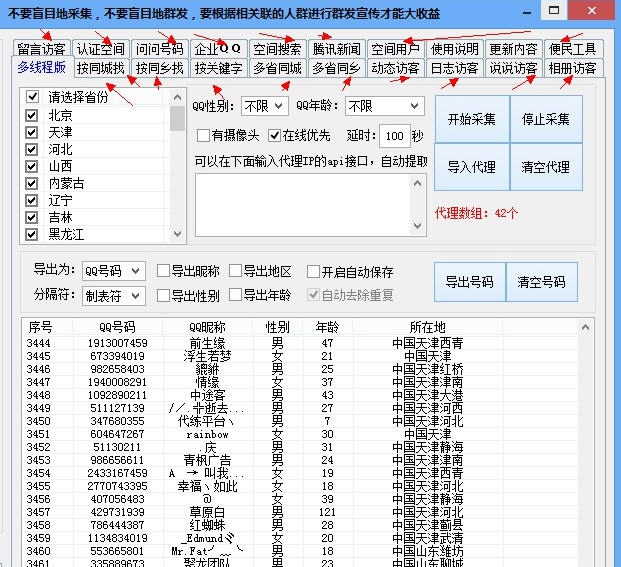Expand the 分隔符 制表符 dropdown
The width and height of the screenshot is (621, 567).
[x=114, y=296]
